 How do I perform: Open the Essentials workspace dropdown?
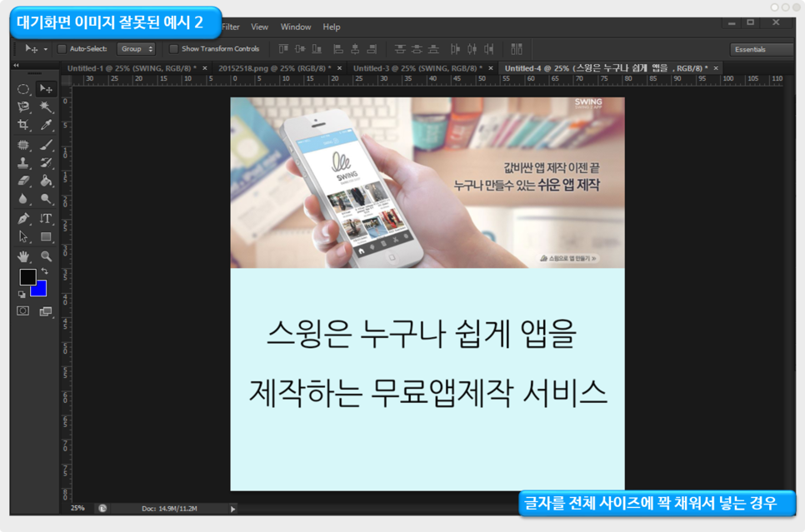(761, 49)
